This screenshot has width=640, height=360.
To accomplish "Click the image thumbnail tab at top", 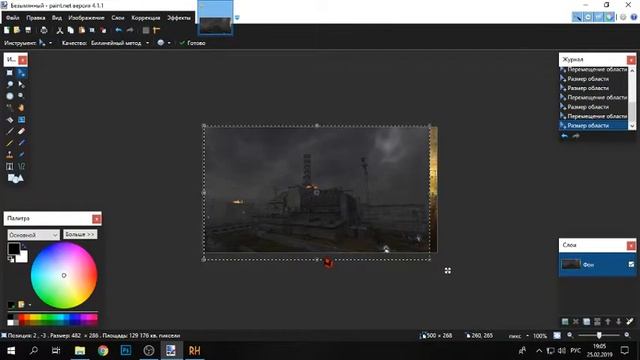I will (215, 18).
